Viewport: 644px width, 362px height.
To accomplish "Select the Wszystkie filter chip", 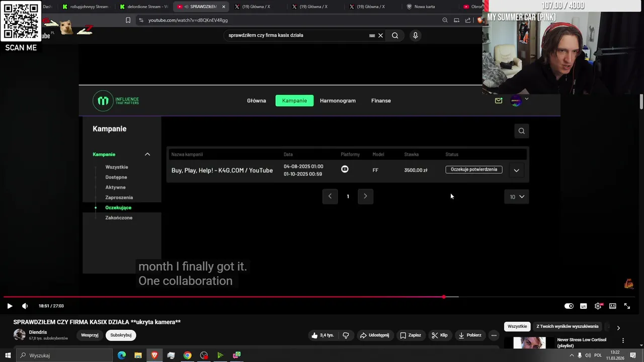I will (x=517, y=326).
